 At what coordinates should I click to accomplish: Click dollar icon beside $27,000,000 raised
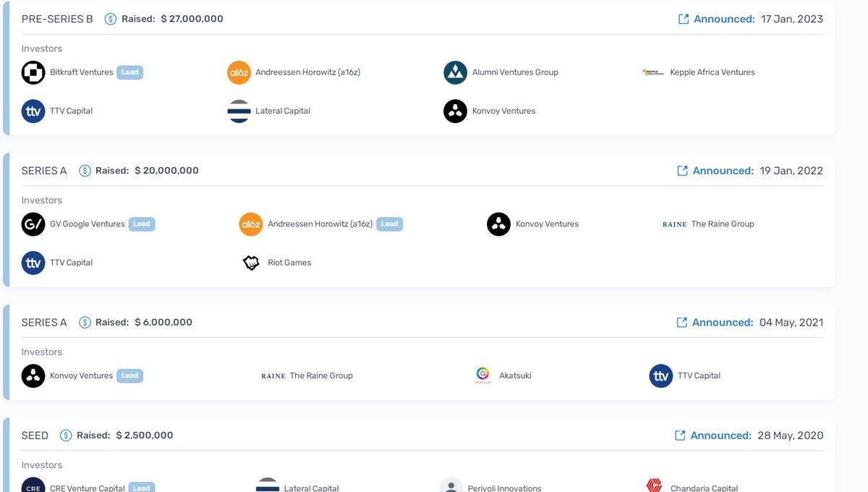pyautogui.click(x=111, y=19)
